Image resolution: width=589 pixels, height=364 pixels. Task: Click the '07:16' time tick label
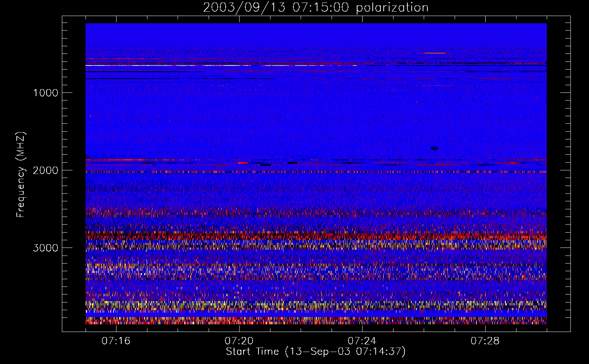click(x=116, y=341)
